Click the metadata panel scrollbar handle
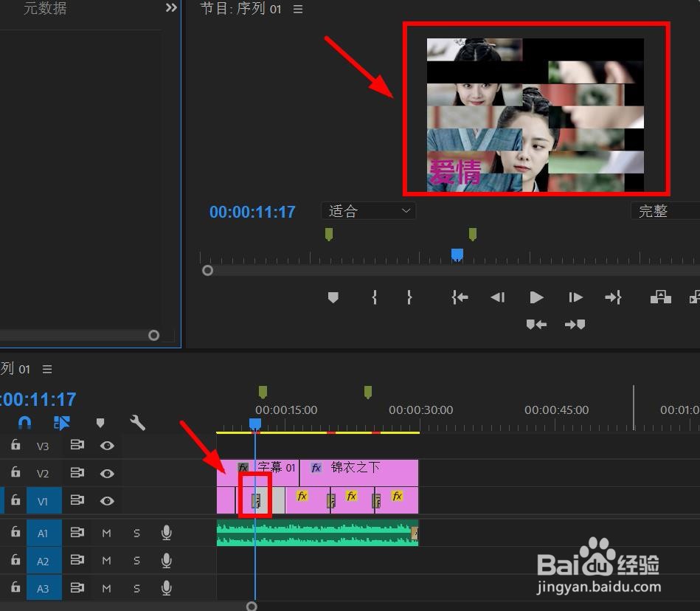Screen dimensions: 700x611 click(153, 336)
